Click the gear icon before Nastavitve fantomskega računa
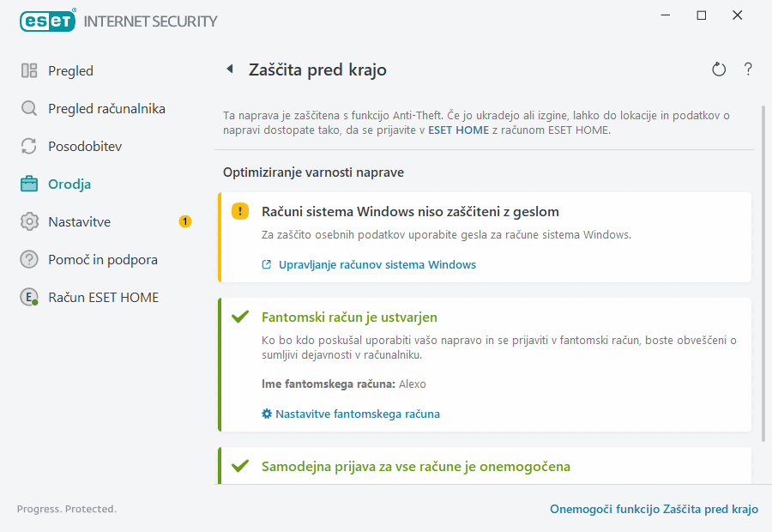The height and width of the screenshot is (532, 772). (266, 414)
